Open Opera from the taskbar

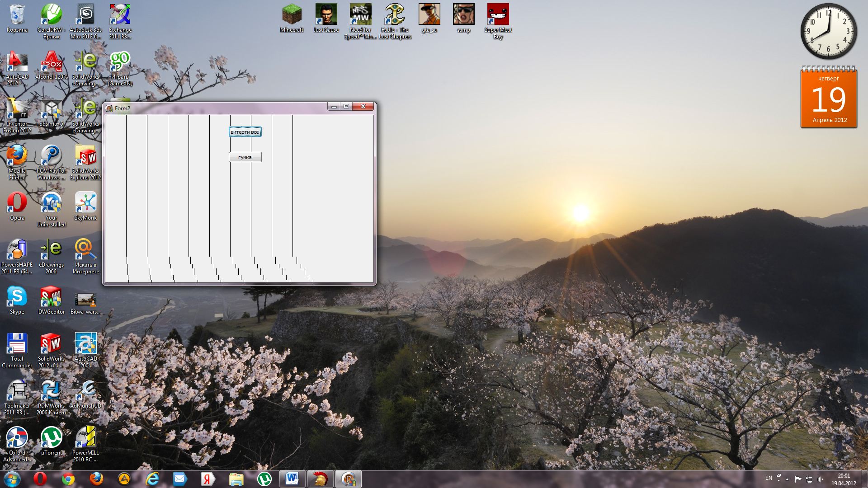40,479
